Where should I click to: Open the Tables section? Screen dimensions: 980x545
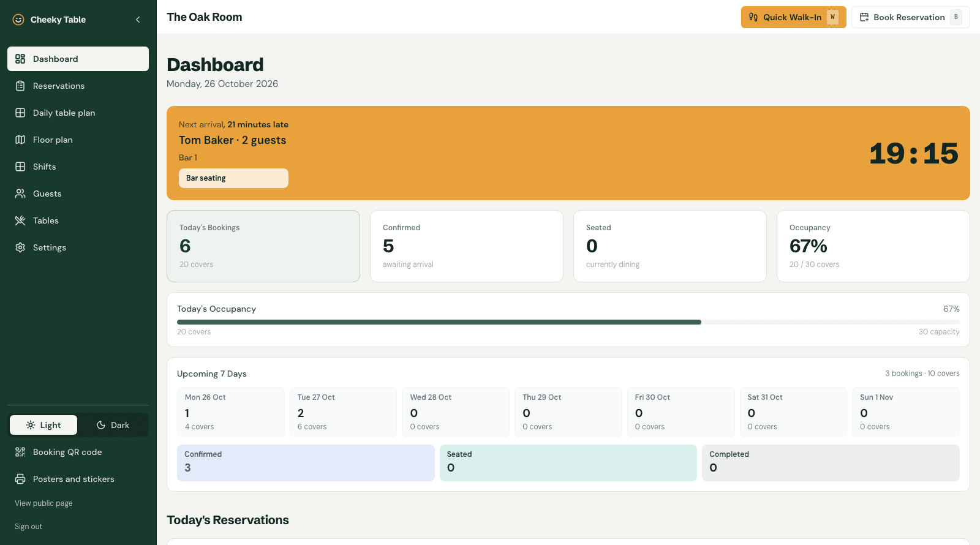(78, 220)
